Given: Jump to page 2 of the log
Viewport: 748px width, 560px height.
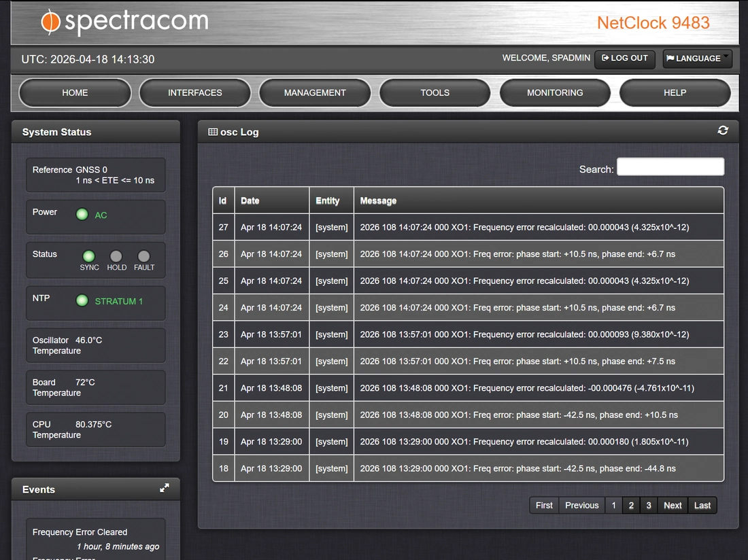Looking at the screenshot, I should [631, 505].
